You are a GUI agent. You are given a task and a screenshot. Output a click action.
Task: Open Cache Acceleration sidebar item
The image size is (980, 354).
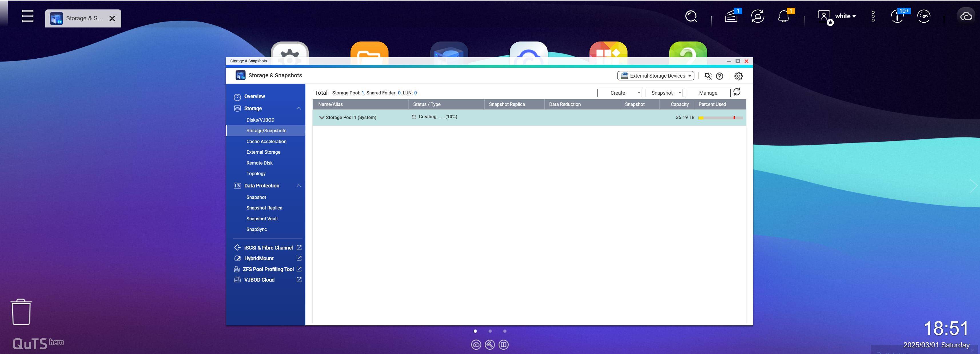point(266,142)
